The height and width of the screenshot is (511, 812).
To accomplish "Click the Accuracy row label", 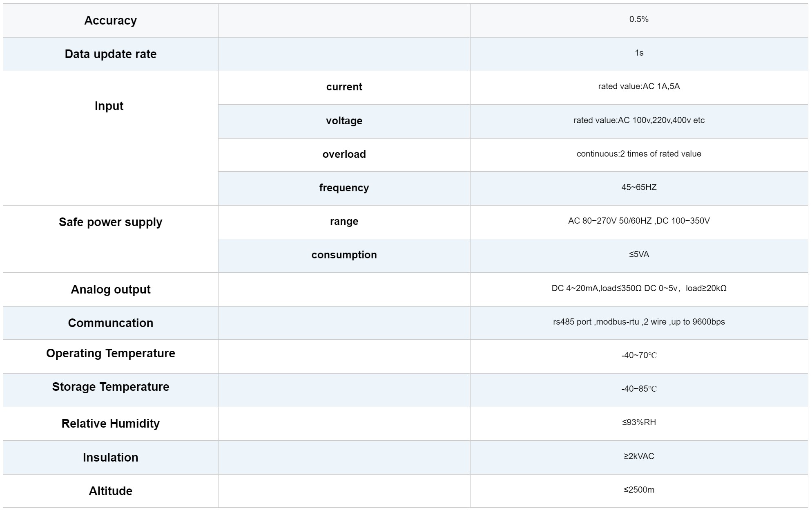I will tap(110, 20).
